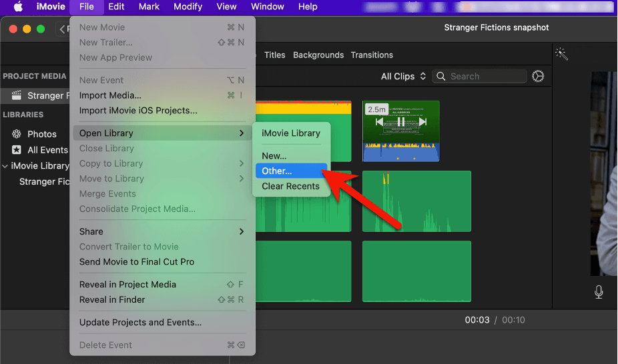Open the All Clips filter dropdown
The height and width of the screenshot is (364, 618).
click(403, 77)
